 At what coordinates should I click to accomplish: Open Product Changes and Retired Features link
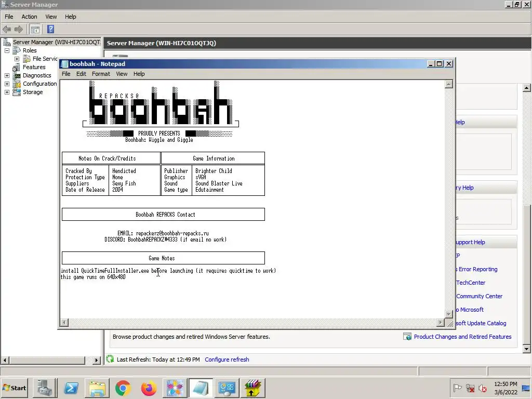(462, 337)
